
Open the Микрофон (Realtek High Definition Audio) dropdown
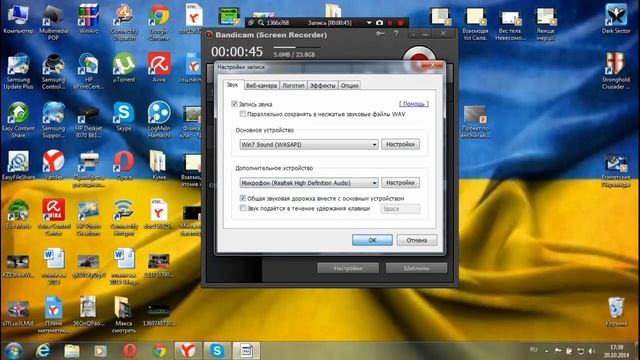(309, 183)
